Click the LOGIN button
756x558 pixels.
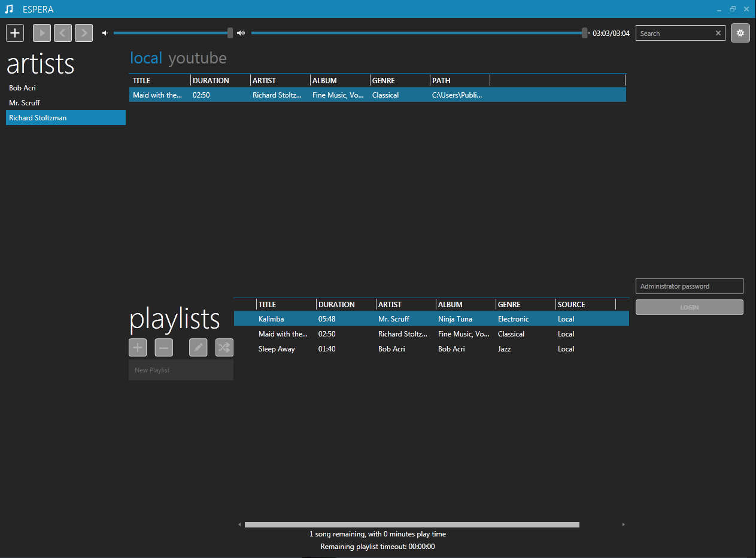tap(689, 307)
